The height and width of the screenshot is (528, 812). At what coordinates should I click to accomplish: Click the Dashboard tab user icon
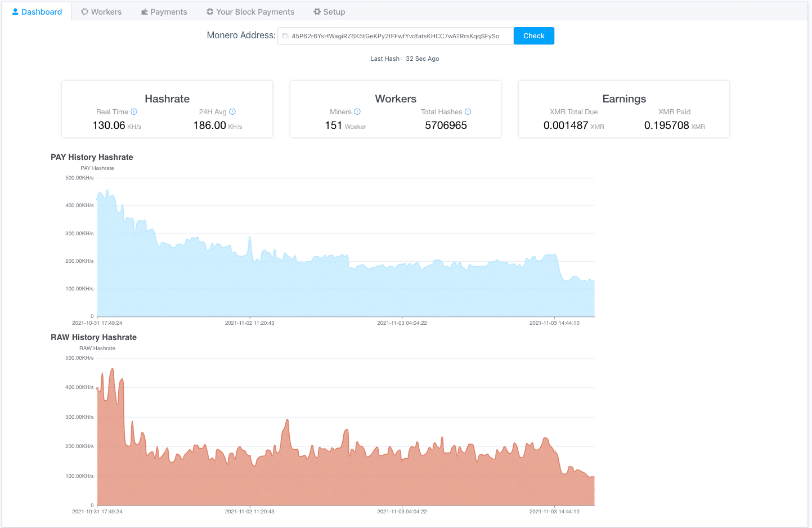click(x=15, y=12)
